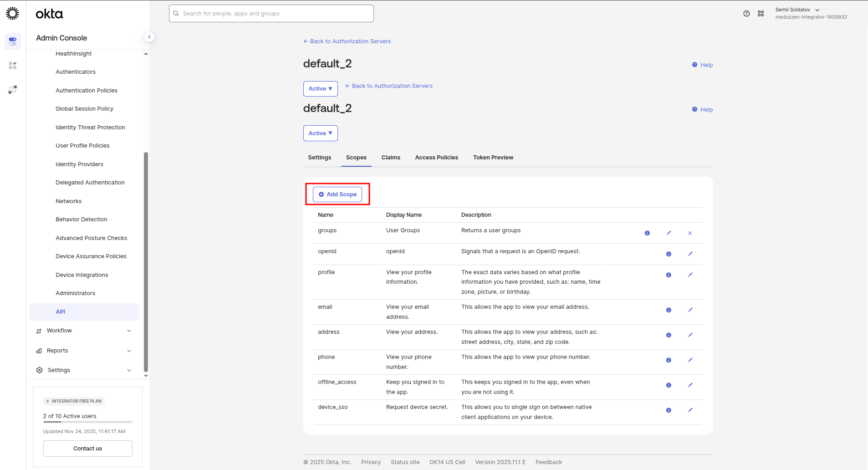Open the upper Active status dropdown
Viewport: 868px width, 470px height.
pos(320,89)
